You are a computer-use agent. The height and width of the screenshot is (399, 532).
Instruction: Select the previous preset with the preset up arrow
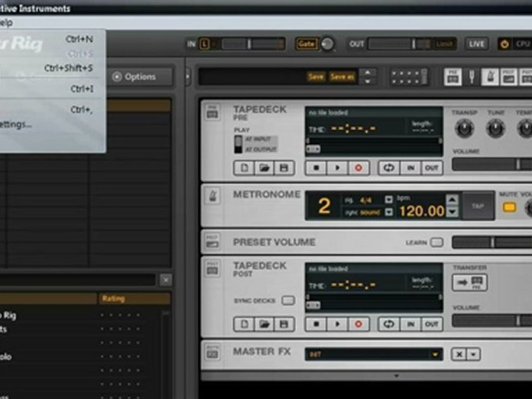(x=367, y=73)
